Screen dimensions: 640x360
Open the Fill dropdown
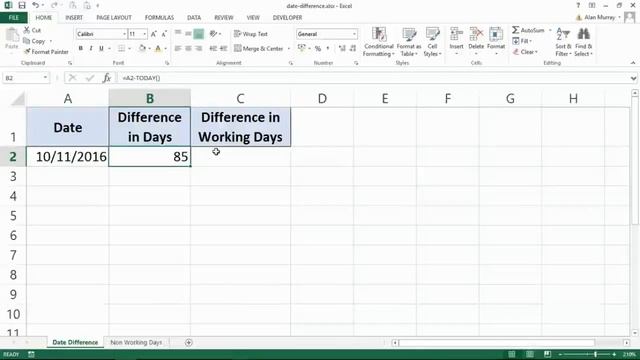(522, 41)
